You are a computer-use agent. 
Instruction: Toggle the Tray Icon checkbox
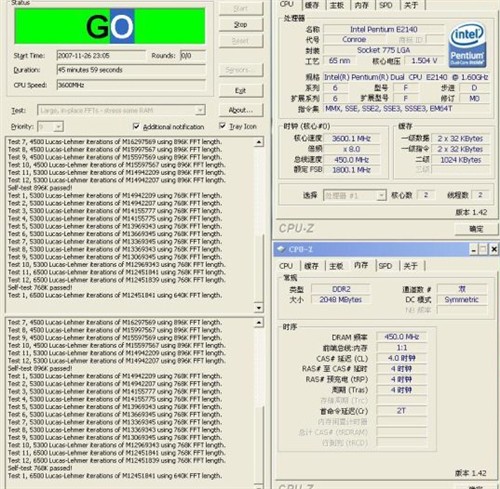point(222,126)
